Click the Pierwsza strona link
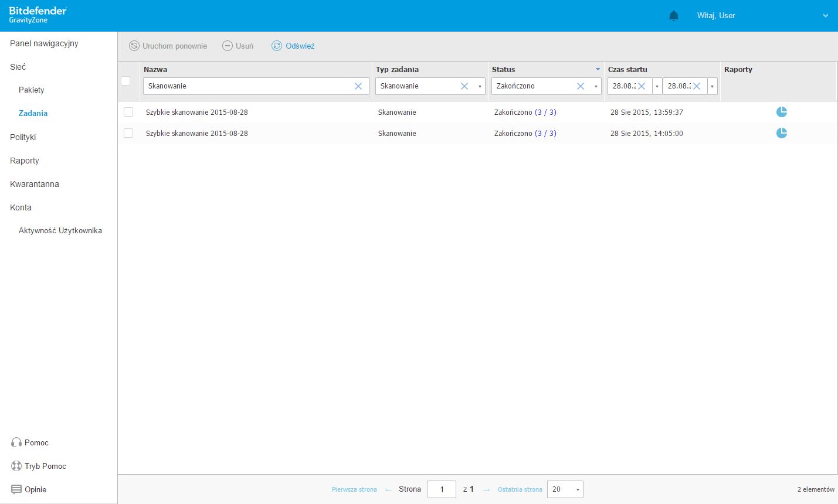Viewport: 838px width, 504px height. pyautogui.click(x=354, y=489)
